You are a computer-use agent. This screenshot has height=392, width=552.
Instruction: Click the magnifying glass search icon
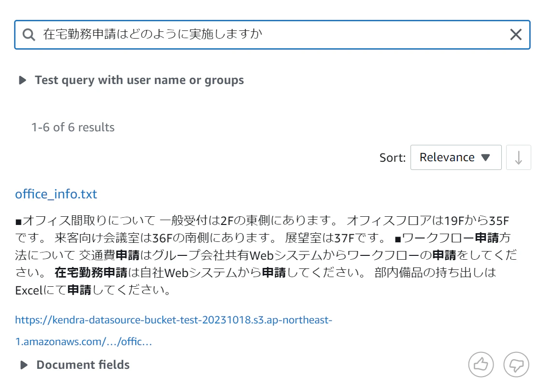pos(29,34)
